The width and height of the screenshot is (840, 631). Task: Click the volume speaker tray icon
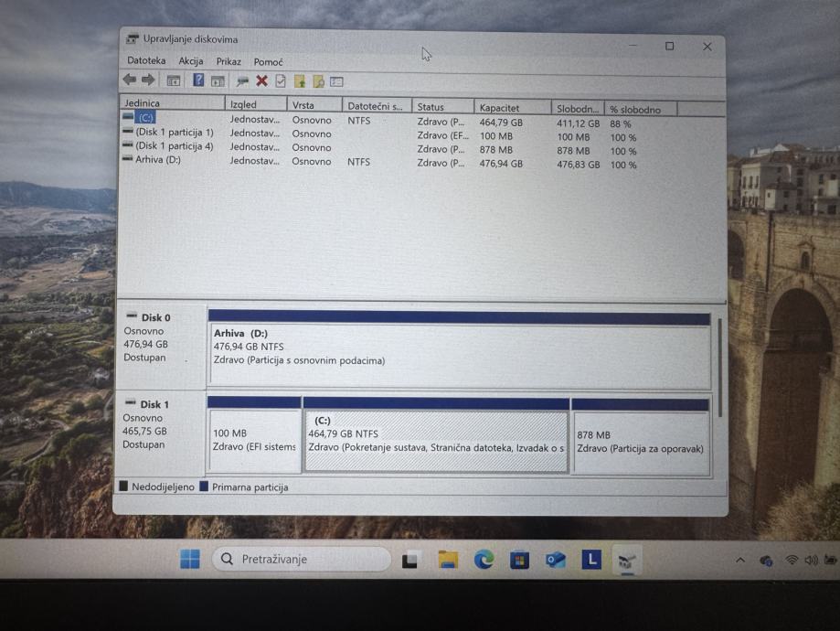coord(811,560)
